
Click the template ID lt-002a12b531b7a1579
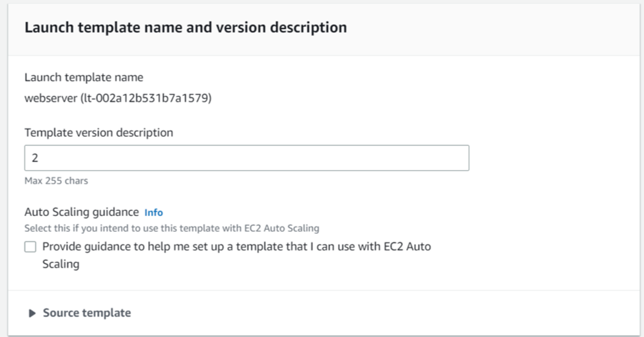click(x=146, y=98)
